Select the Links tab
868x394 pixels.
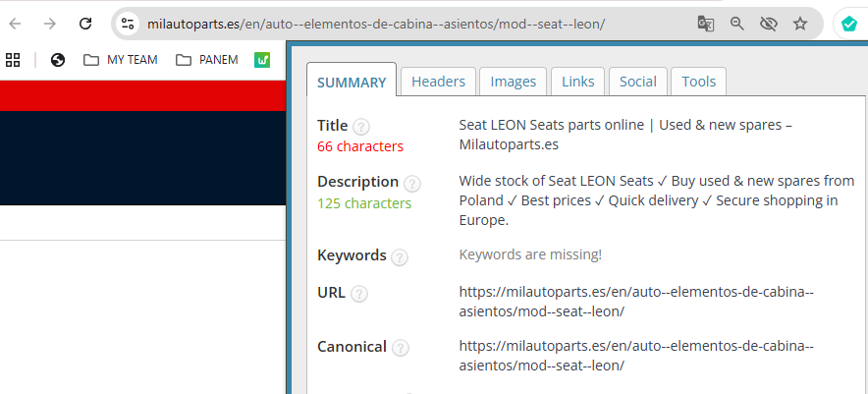tap(577, 82)
